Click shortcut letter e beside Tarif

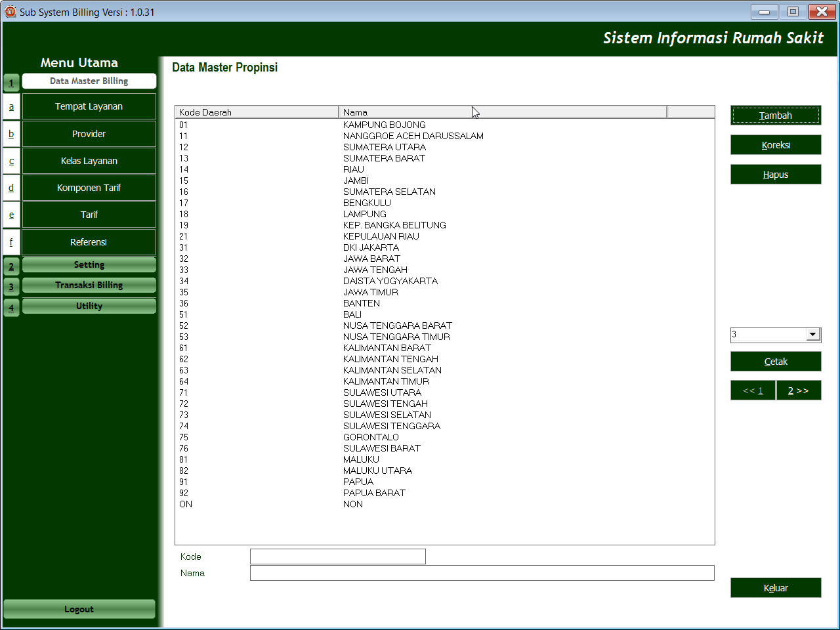[x=11, y=215]
